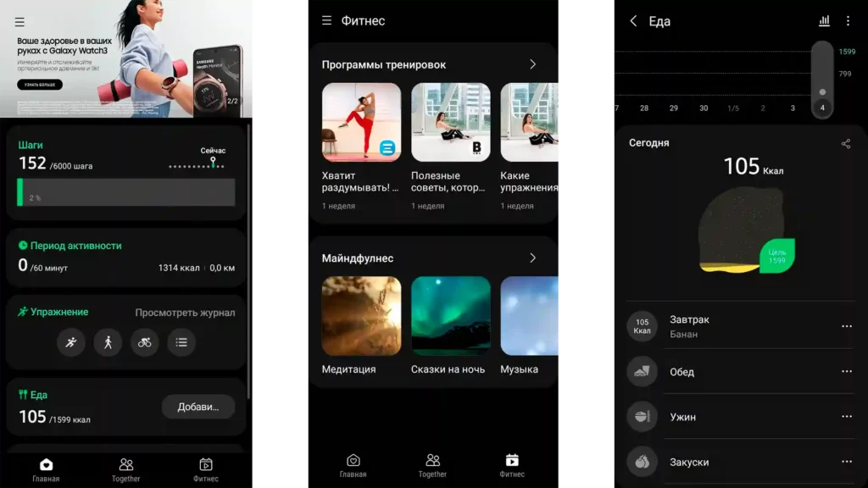
Task: Open Сказки на ночь thumbnail
Action: tap(451, 316)
